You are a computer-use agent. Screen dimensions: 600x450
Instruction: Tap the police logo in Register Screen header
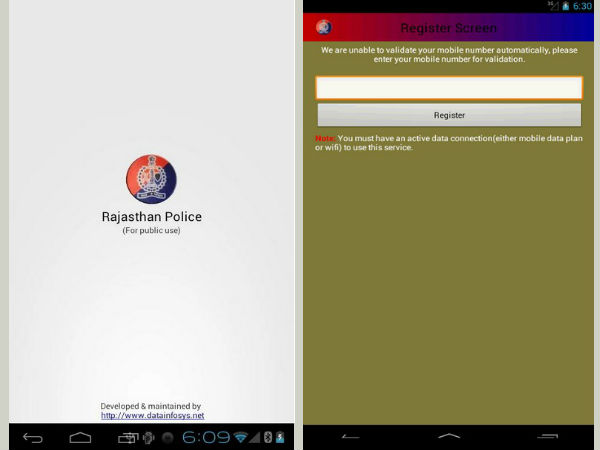(324, 27)
